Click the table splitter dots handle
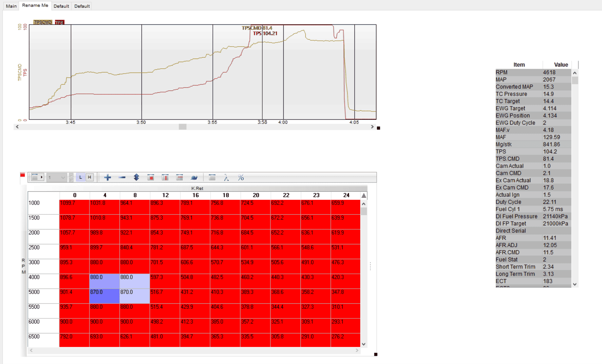This screenshot has height=364, width=602. (x=370, y=266)
